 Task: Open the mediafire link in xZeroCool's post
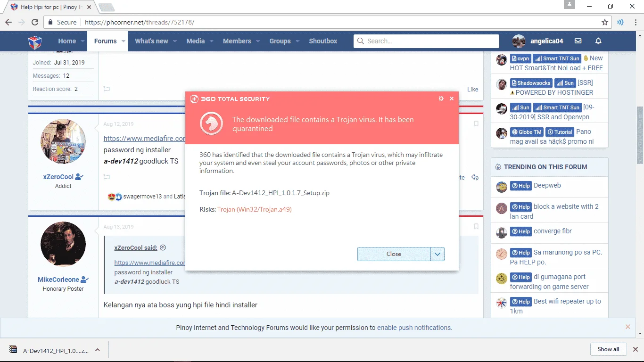(x=144, y=139)
